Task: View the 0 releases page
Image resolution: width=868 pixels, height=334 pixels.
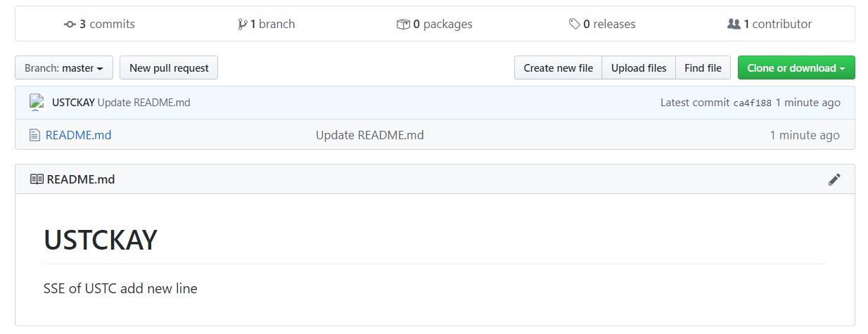Action: tap(608, 25)
